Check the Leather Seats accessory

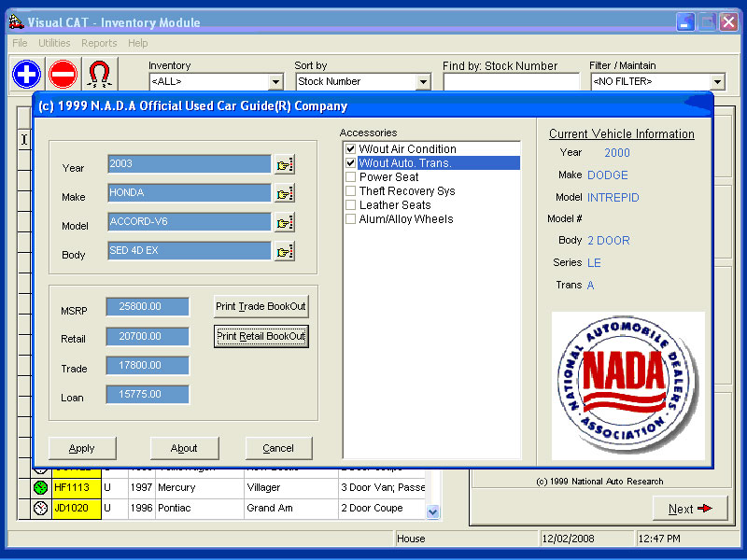coord(351,205)
